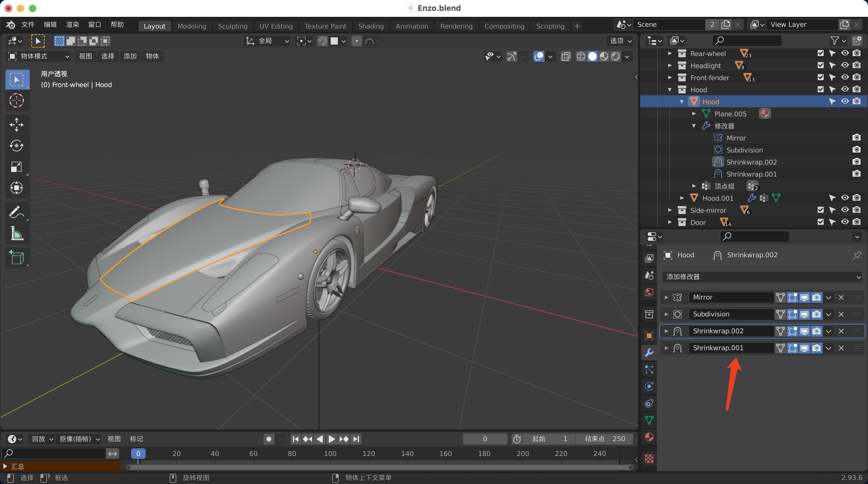Expand the Mirror modifier panel
The height and width of the screenshot is (484, 868).
click(x=666, y=297)
